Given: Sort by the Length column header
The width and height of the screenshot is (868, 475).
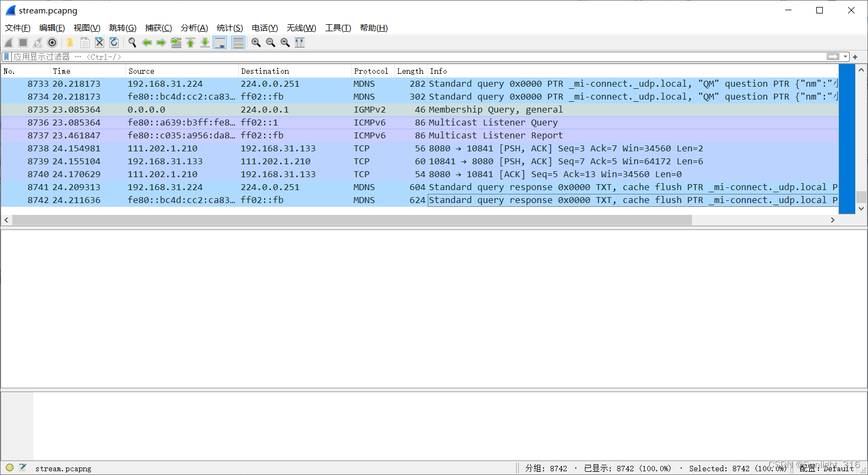Looking at the screenshot, I should point(411,71).
